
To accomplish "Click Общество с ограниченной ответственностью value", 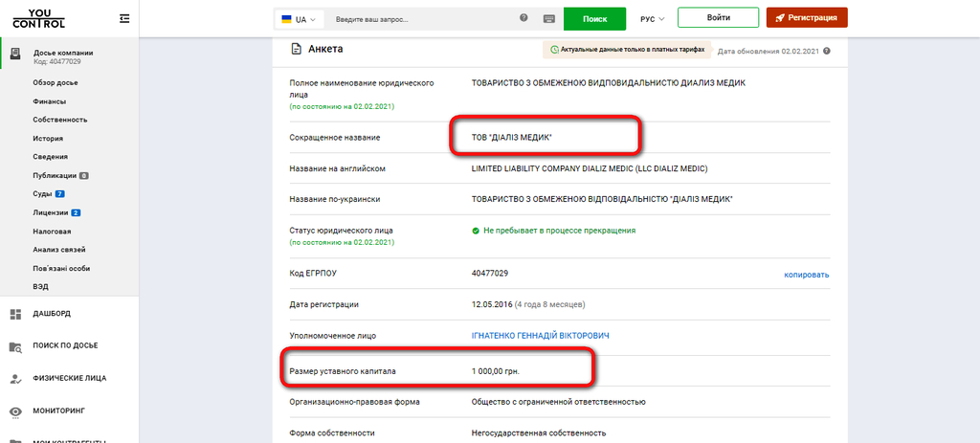I will [x=559, y=402].
